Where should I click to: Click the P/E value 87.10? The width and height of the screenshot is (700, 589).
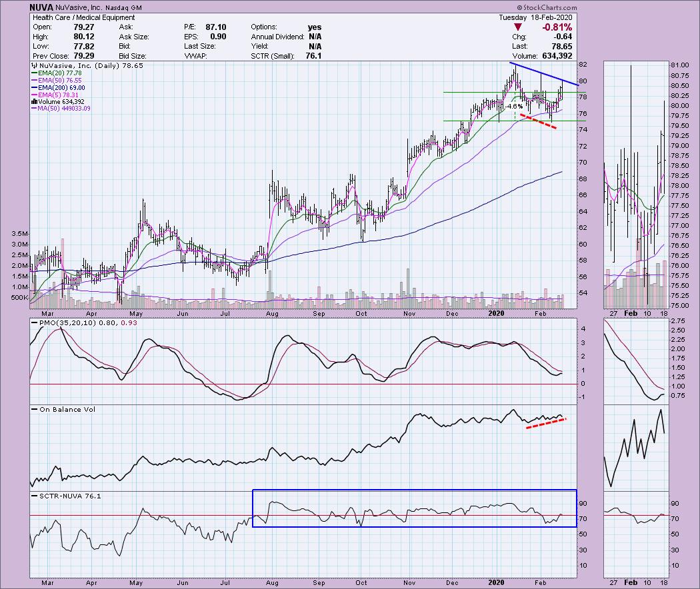[216, 27]
